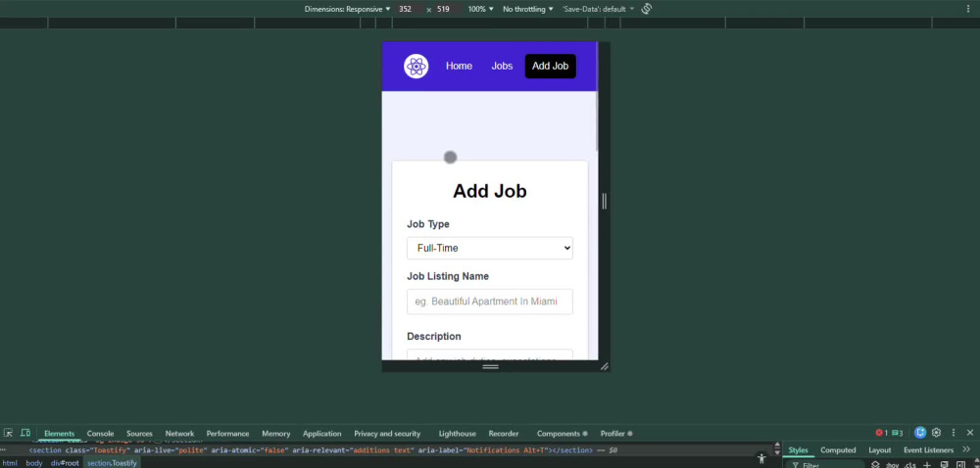980x468 pixels.
Task: Click the accessibility tree toggle icon
Action: [x=761, y=458]
